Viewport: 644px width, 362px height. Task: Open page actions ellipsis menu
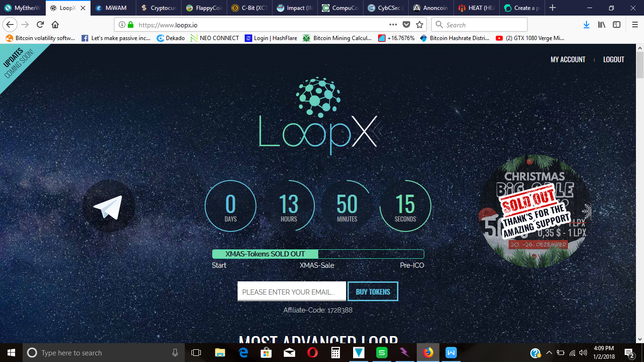pyautogui.click(x=393, y=25)
